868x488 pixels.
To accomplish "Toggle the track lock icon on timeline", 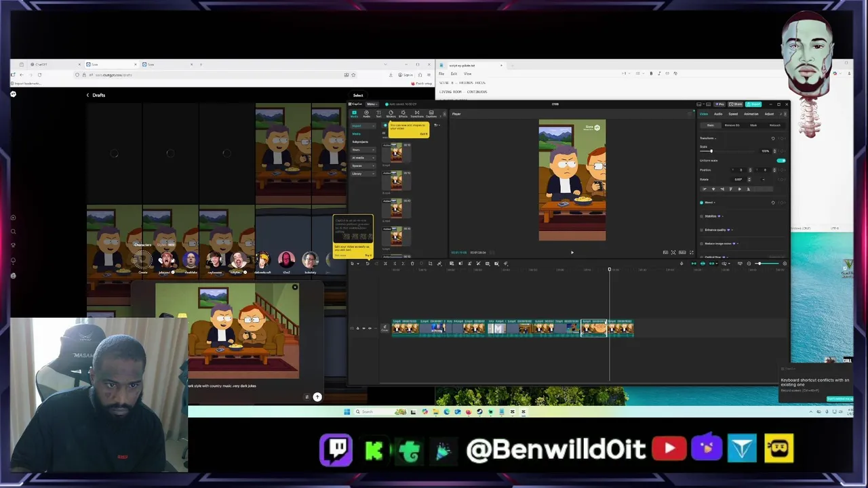I will (x=357, y=328).
